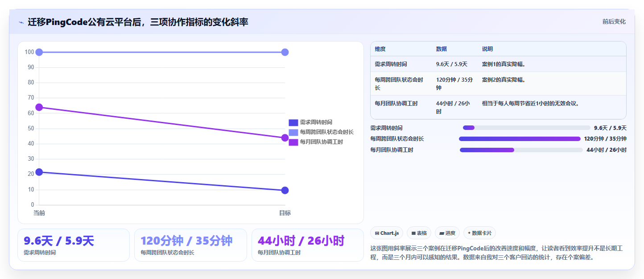This screenshot has width=644, height=279.
Task: Click purple 每月团队协调工时 point at 目标
Action: pos(285,138)
